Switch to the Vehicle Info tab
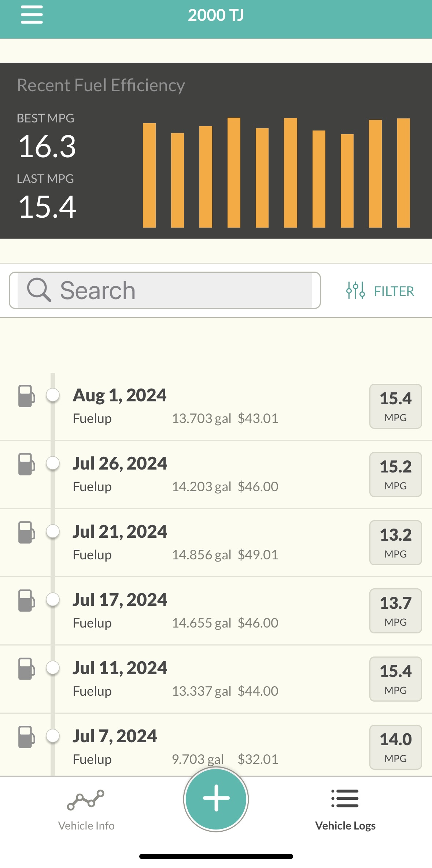The width and height of the screenshot is (432, 868). [x=86, y=825]
